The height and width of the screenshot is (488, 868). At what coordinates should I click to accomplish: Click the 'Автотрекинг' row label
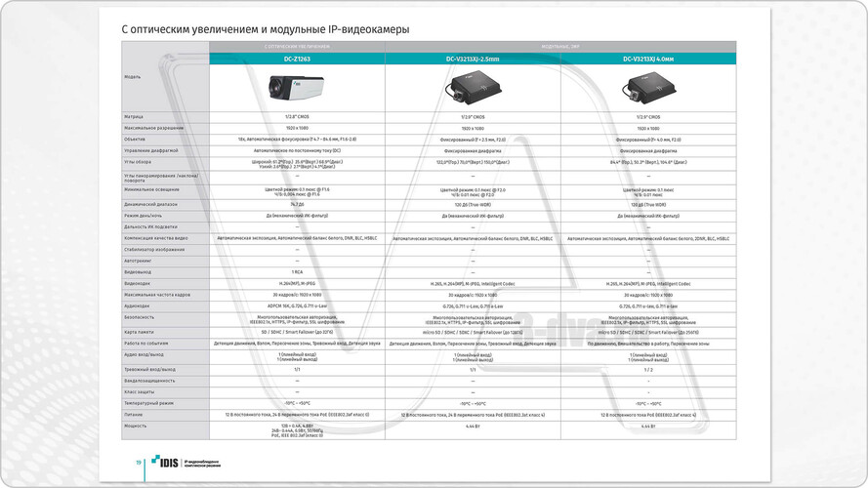pos(138,261)
